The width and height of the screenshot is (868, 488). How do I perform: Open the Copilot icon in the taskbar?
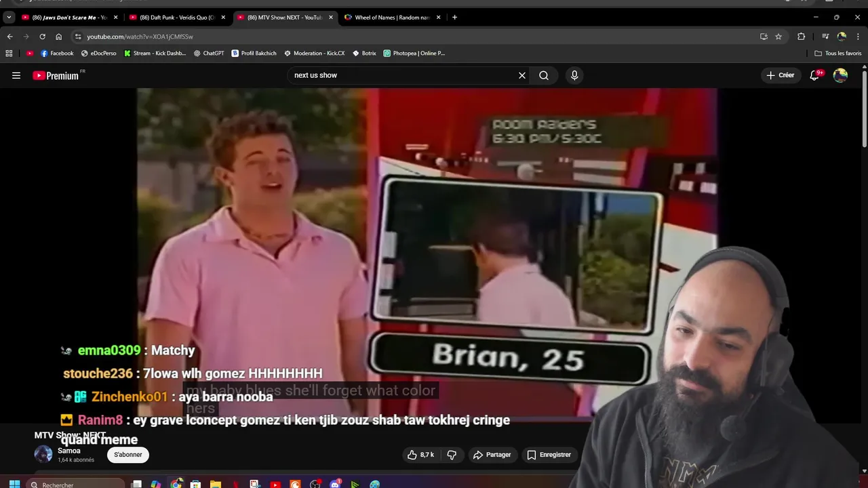pyautogui.click(x=156, y=485)
